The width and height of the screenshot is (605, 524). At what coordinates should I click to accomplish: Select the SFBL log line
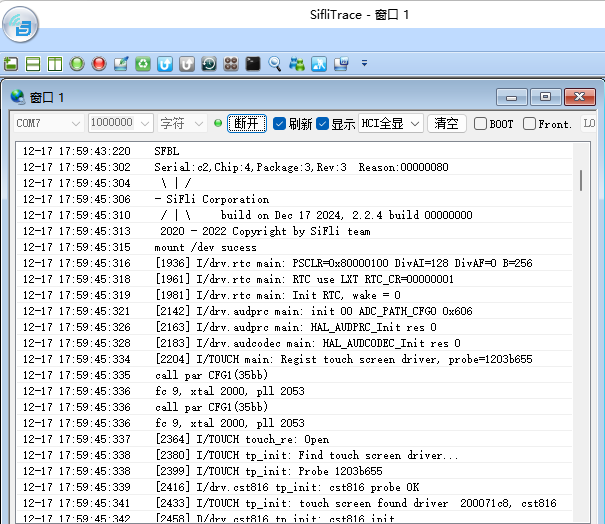295,151
